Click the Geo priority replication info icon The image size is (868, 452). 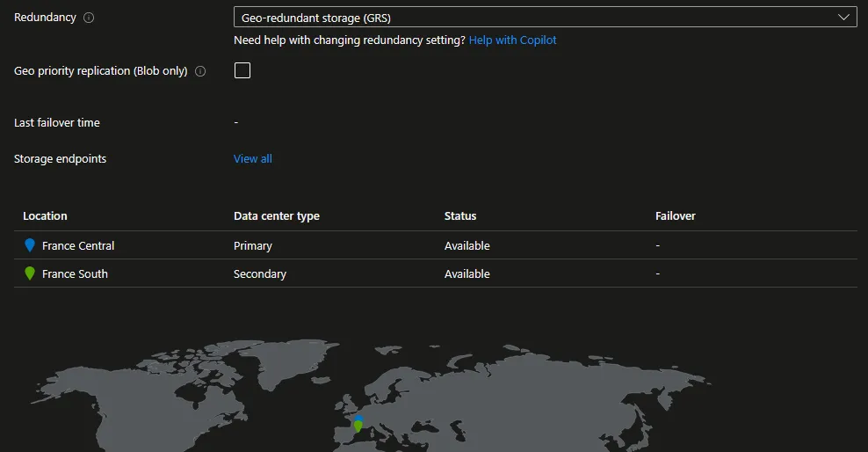(x=201, y=71)
